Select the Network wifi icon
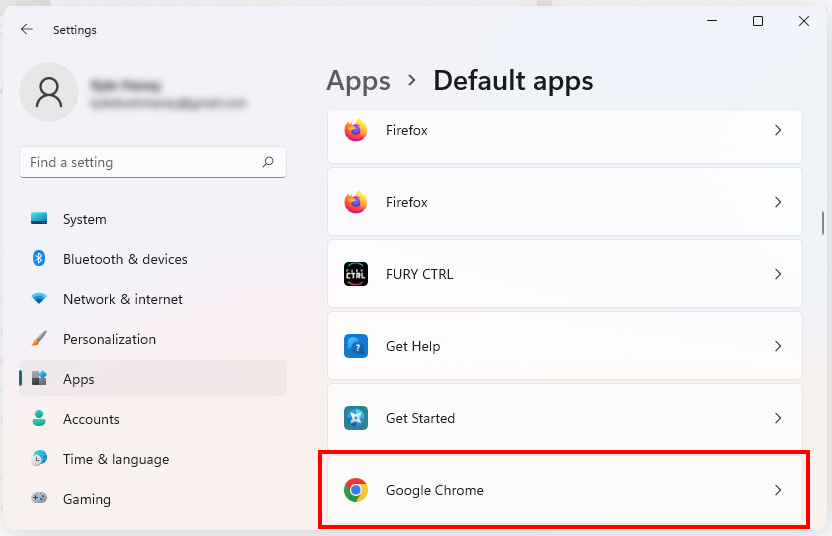832x536 pixels. (x=39, y=298)
